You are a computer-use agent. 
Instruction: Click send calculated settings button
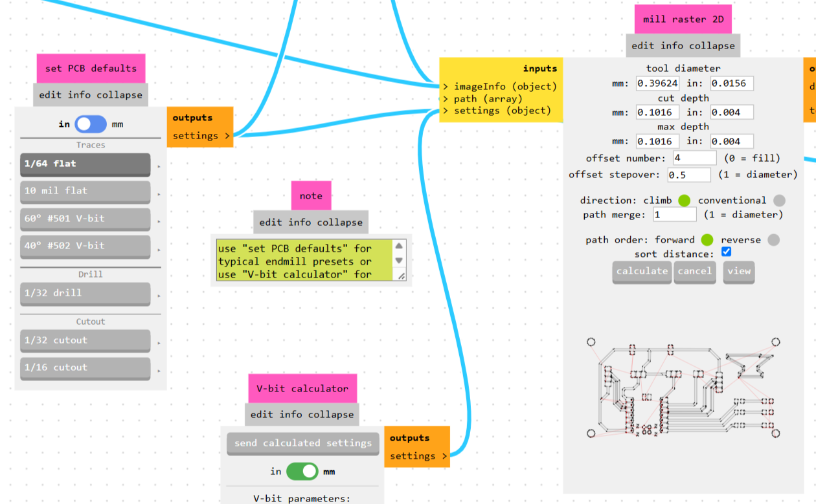[303, 444]
